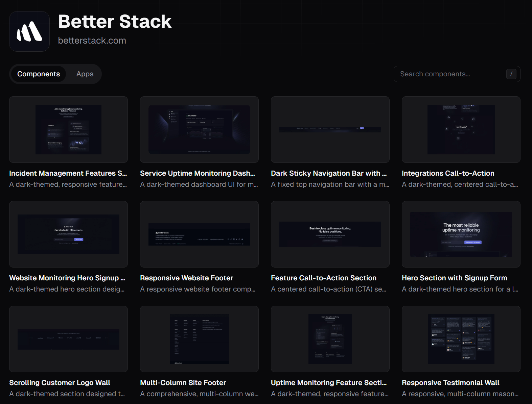Click the Better Stack logo icon

pos(29,31)
